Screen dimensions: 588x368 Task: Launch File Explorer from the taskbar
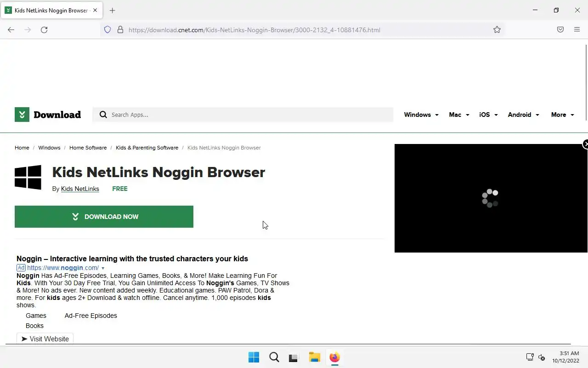click(314, 357)
